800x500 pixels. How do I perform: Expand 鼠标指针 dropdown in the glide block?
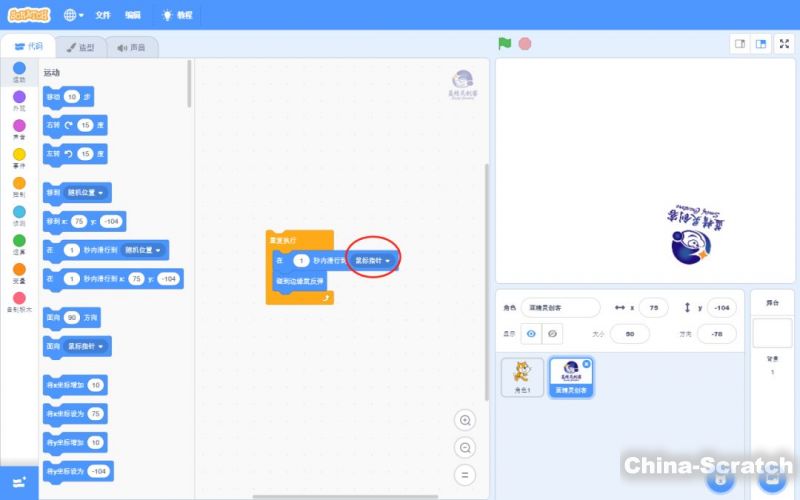[374, 260]
